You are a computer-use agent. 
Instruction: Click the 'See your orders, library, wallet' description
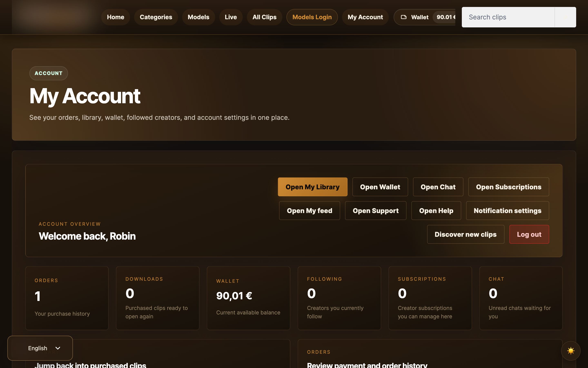pos(159,118)
